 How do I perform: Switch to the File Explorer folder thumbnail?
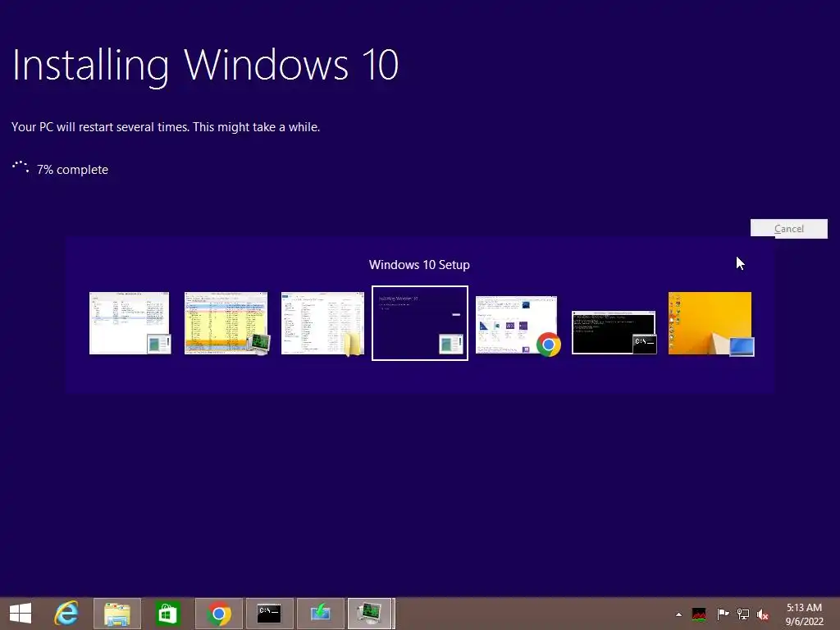322,323
